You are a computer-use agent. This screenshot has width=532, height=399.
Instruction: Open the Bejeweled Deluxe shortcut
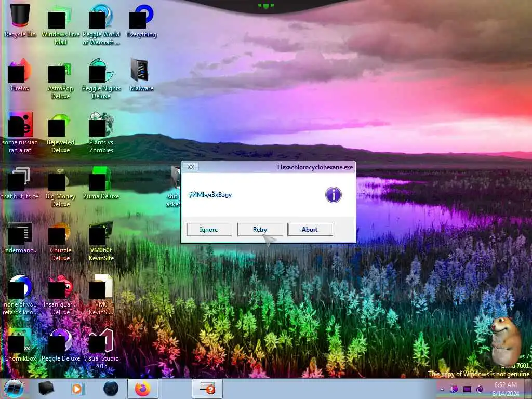click(60, 132)
